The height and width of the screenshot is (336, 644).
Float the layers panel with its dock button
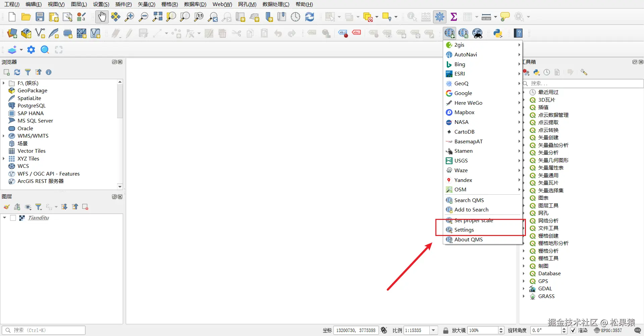coord(114,197)
